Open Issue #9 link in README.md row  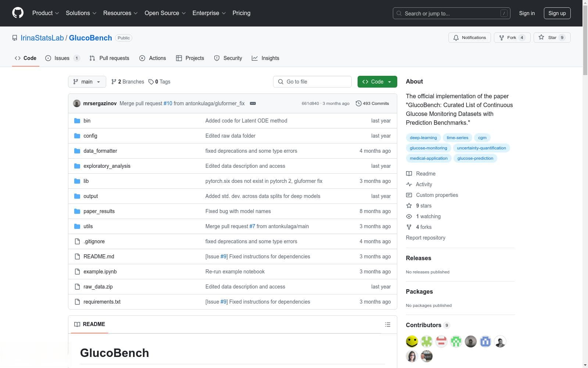[224, 256]
